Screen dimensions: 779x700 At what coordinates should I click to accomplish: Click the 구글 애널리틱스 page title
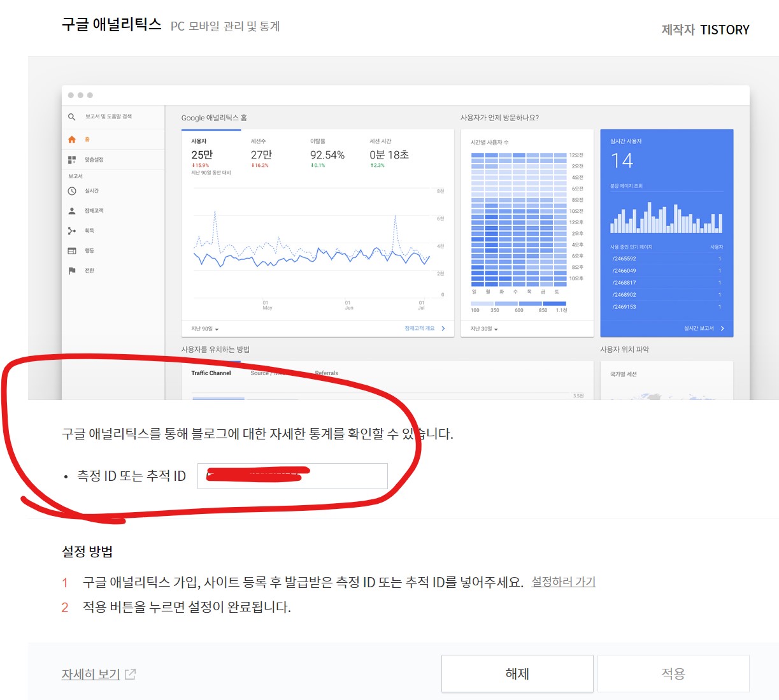111,24
